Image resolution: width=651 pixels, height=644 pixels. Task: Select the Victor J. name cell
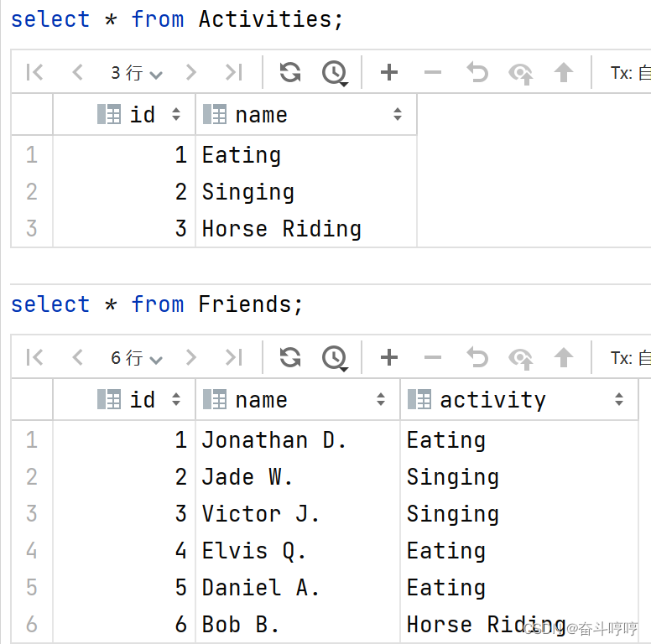point(298,514)
